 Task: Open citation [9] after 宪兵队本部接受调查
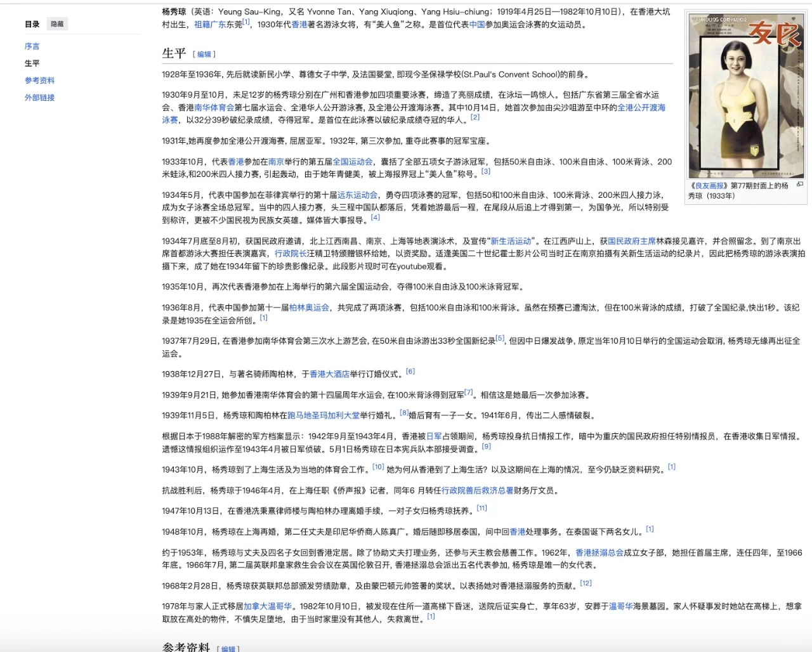click(x=486, y=446)
